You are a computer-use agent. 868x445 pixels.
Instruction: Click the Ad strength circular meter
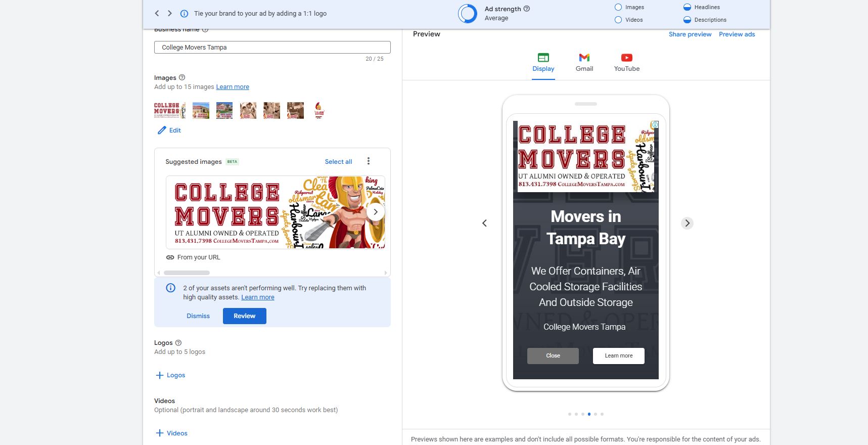point(468,14)
